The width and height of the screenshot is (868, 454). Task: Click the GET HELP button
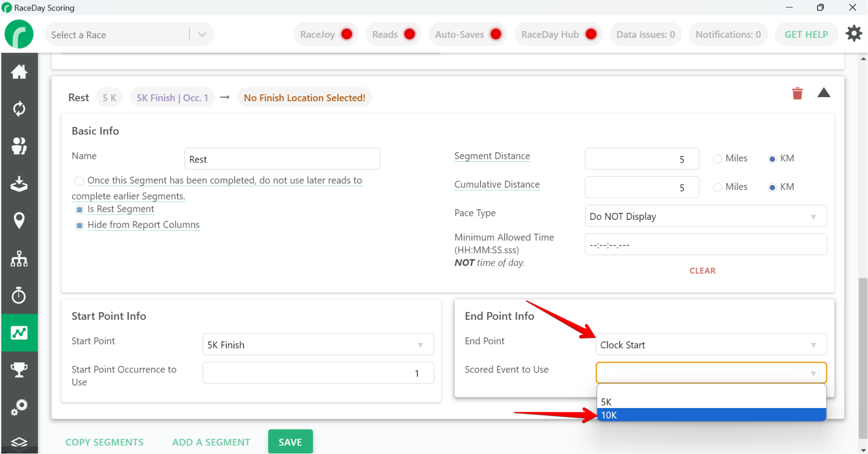point(806,34)
